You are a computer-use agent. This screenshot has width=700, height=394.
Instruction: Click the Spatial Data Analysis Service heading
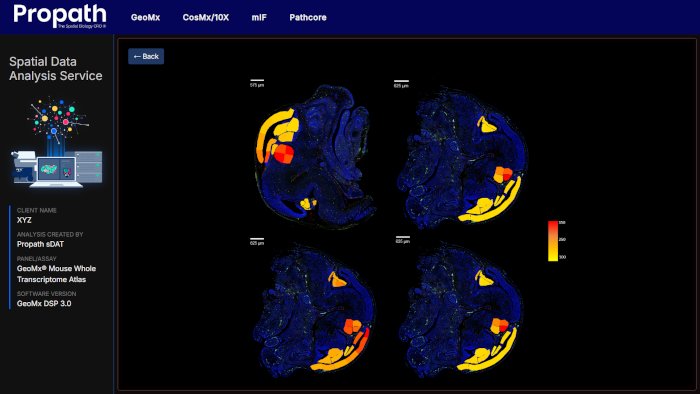coord(56,69)
